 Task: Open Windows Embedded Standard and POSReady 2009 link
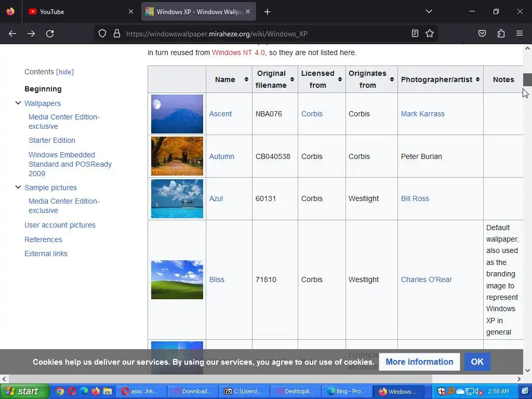[70, 164]
